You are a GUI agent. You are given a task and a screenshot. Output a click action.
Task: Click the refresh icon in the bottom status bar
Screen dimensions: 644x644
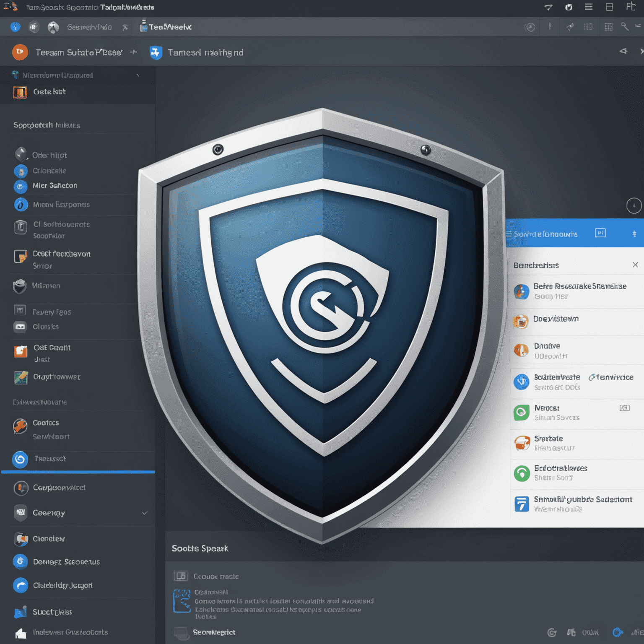[552, 633]
